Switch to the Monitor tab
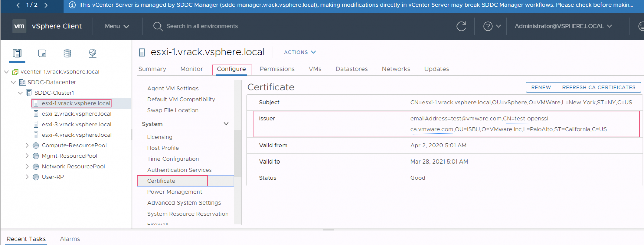The height and width of the screenshot is (245, 644). coord(191,69)
